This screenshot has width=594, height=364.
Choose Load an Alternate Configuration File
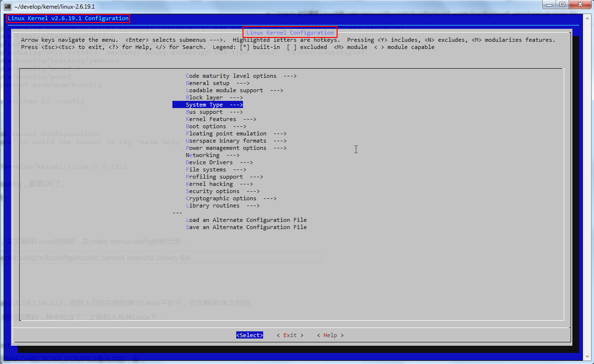pos(246,220)
